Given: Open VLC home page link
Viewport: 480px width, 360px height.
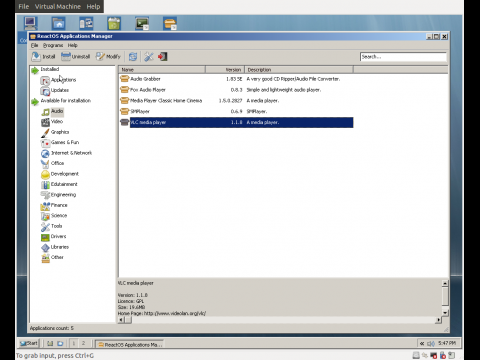Looking at the screenshot, I should tap(175, 313).
